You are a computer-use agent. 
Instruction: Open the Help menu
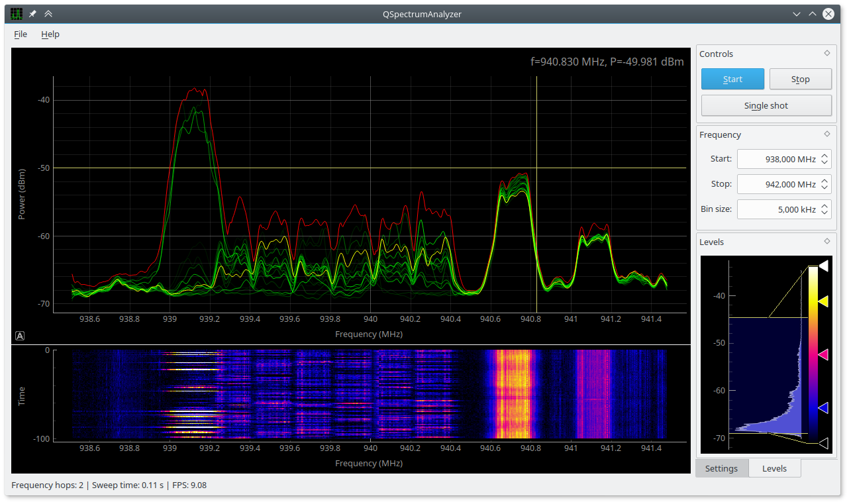[50, 34]
